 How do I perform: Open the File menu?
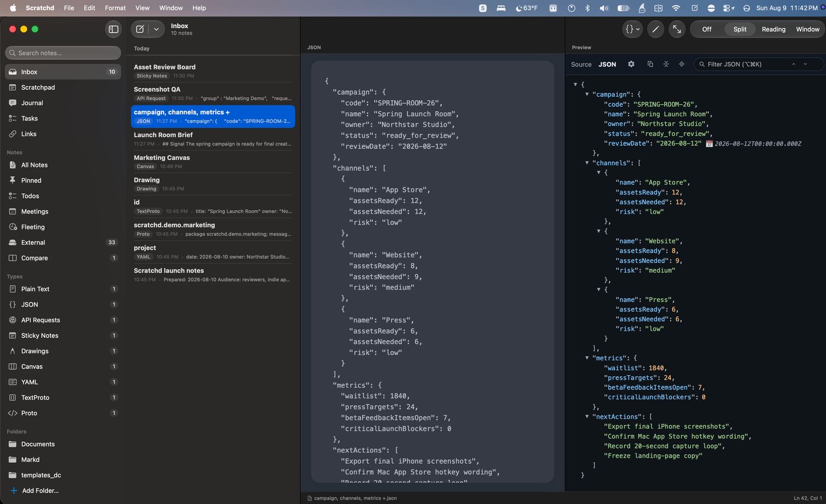pos(69,8)
